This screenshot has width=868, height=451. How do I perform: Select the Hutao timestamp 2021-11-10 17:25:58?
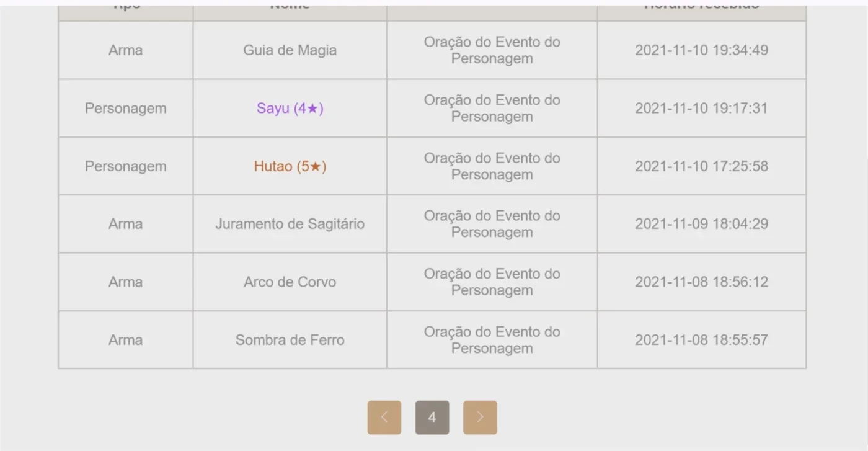(x=701, y=166)
